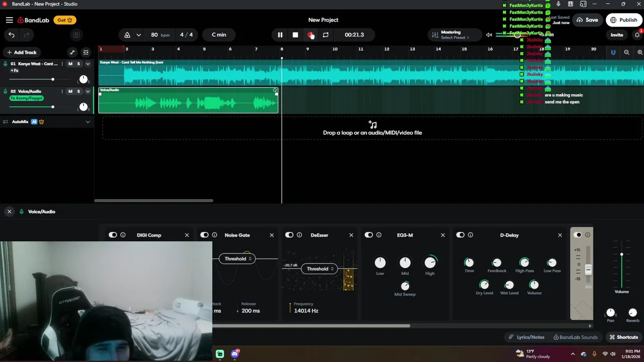Solo the Kanye West track
Image resolution: width=644 pixels, height=362 pixels.
[x=78, y=64]
